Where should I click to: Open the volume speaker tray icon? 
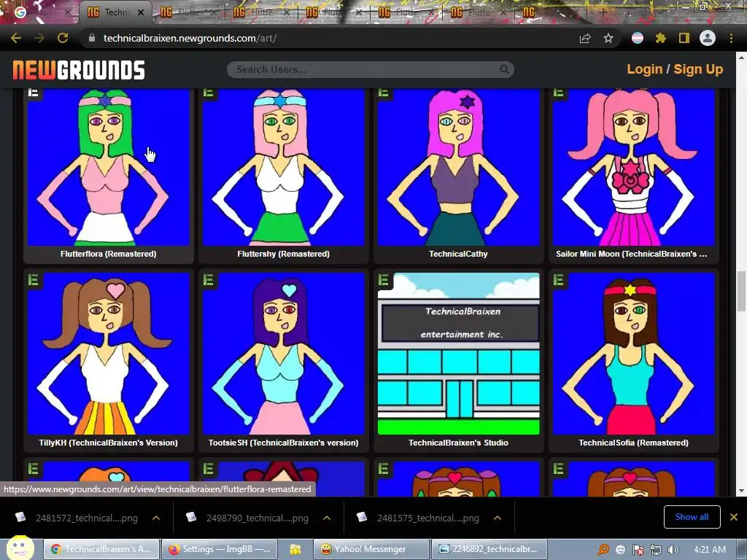point(673,550)
